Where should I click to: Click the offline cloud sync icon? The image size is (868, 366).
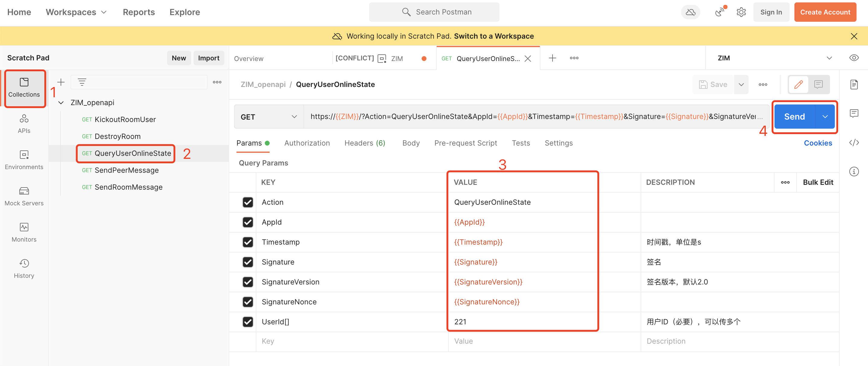click(x=690, y=12)
